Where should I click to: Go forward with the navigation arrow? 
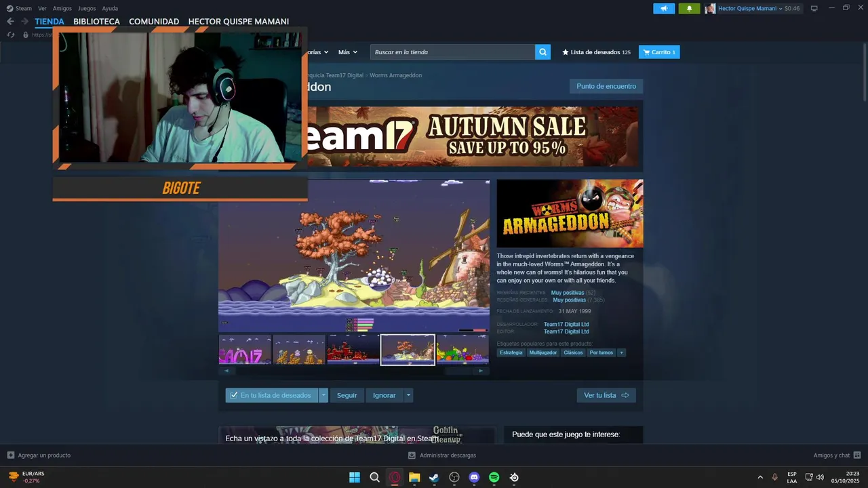25,22
